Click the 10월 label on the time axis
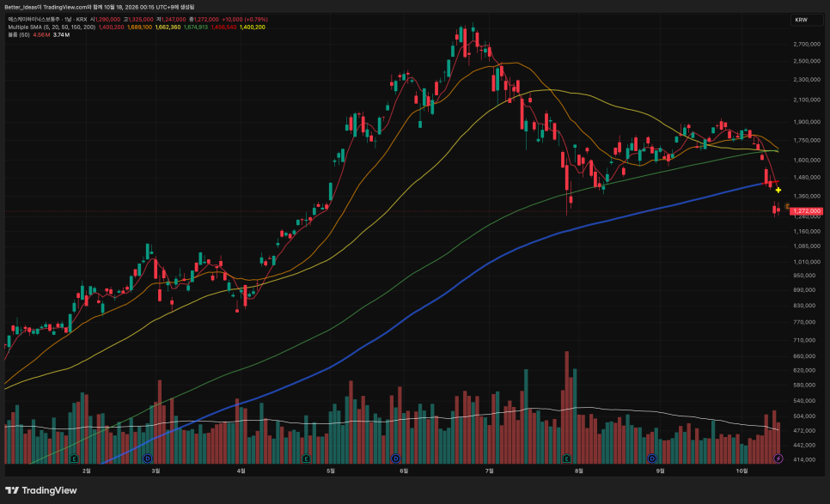 point(742,471)
